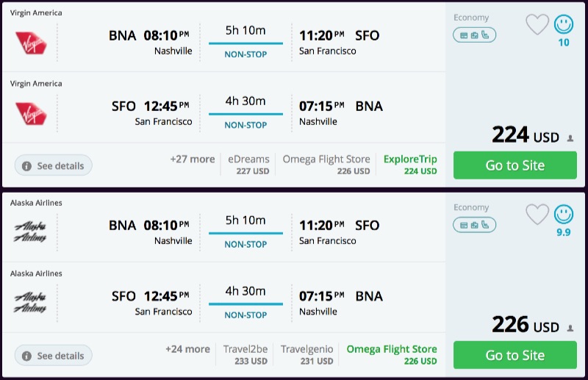Select the eDreams 227 USD offer

point(247,165)
